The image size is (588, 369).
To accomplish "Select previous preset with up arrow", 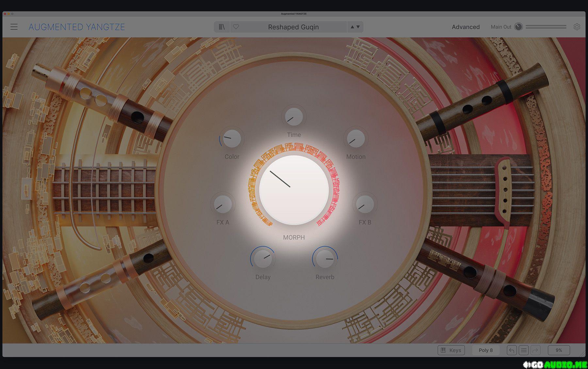I will [x=352, y=27].
